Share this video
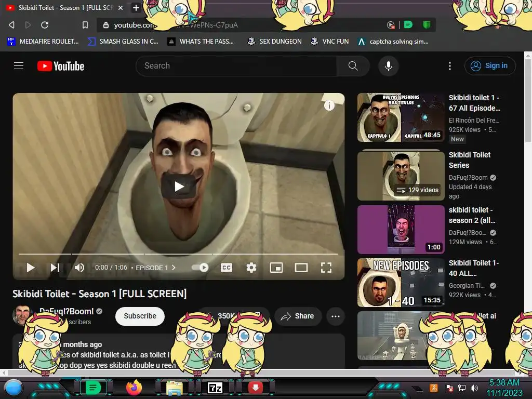532x399 pixels. pyautogui.click(x=298, y=316)
